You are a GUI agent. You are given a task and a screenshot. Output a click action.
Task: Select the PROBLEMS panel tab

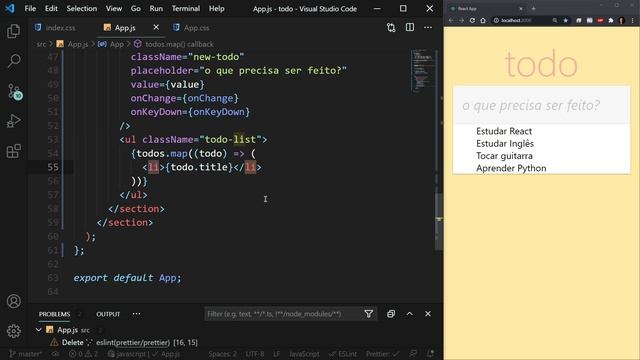(x=54, y=314)
